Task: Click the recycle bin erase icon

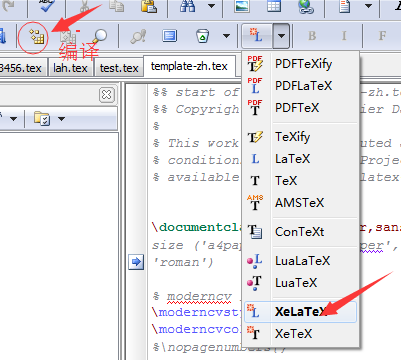Action: tap(202, 36)
